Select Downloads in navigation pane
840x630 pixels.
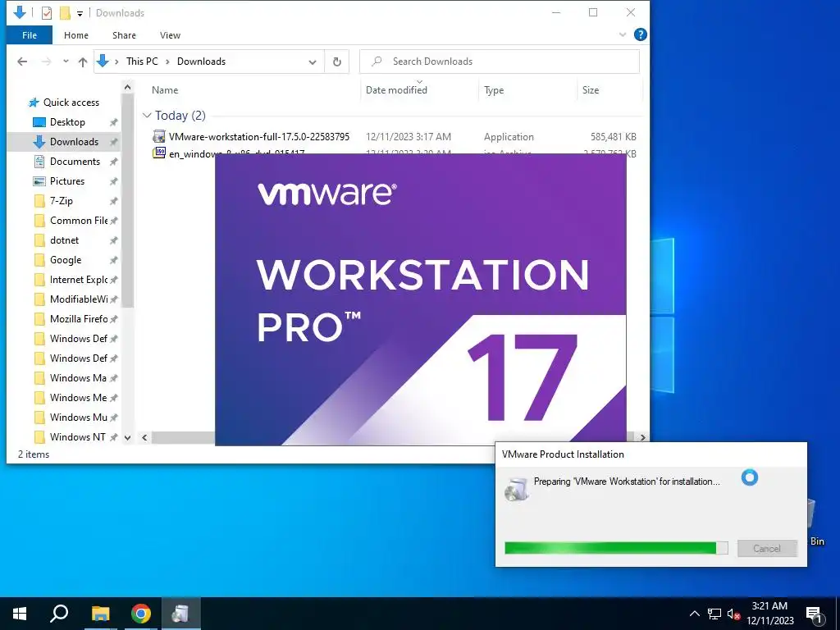[74, 142]
